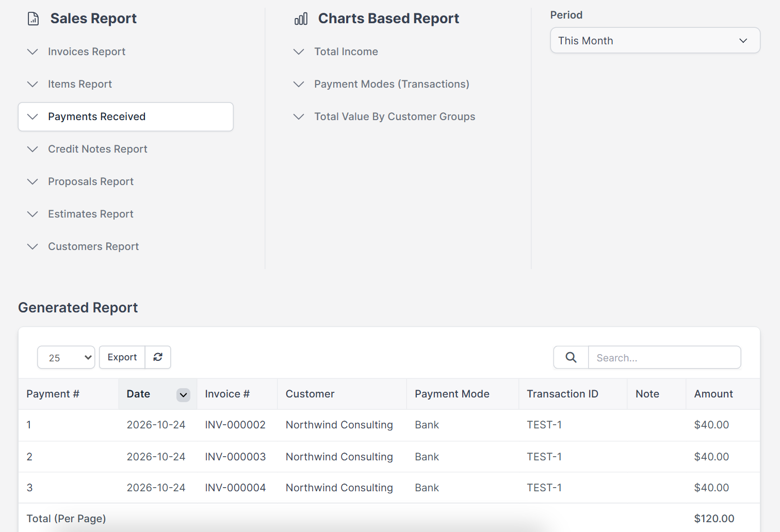Click invoice INV-000004 in the table

[x=235, y=488]
